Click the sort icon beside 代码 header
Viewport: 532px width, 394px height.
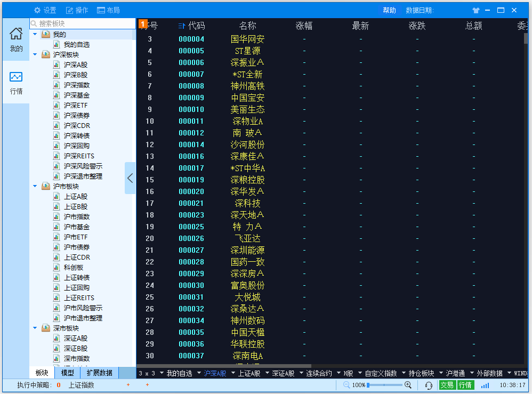[x=182, y=26]
